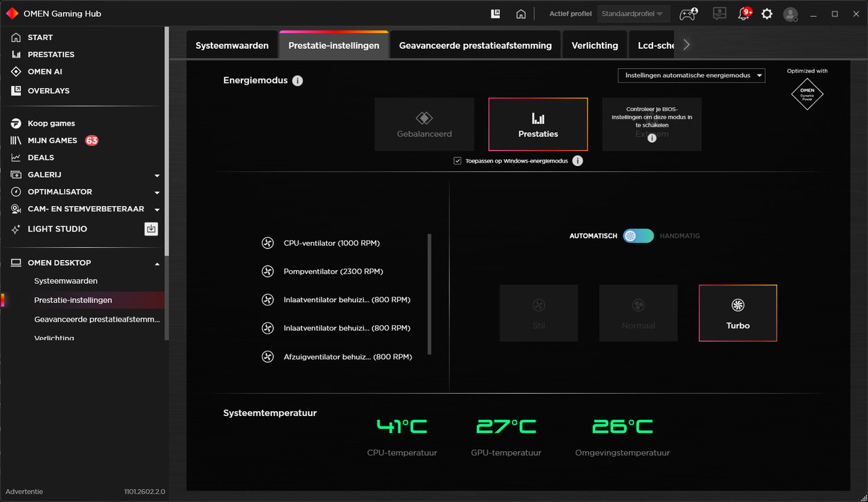Open the game controller icon in the title bar
The image size is (868, 502).
[690, 14]
